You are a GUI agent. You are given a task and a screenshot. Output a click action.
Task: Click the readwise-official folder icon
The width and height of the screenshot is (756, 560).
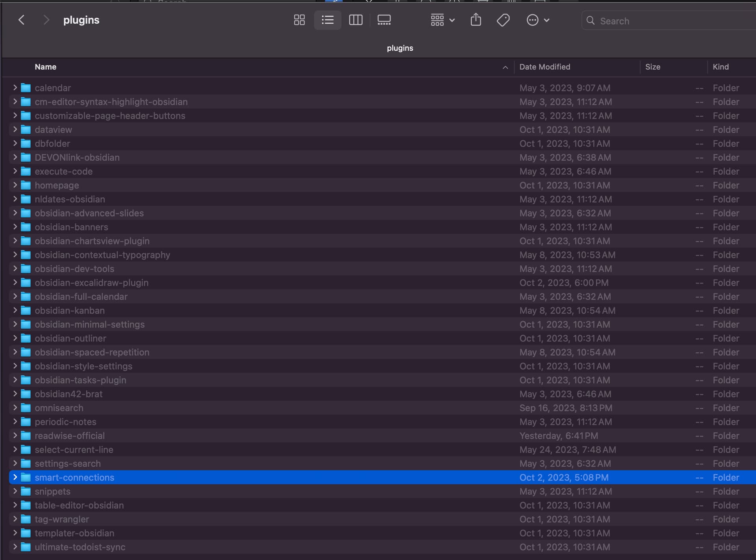point(26,436)
